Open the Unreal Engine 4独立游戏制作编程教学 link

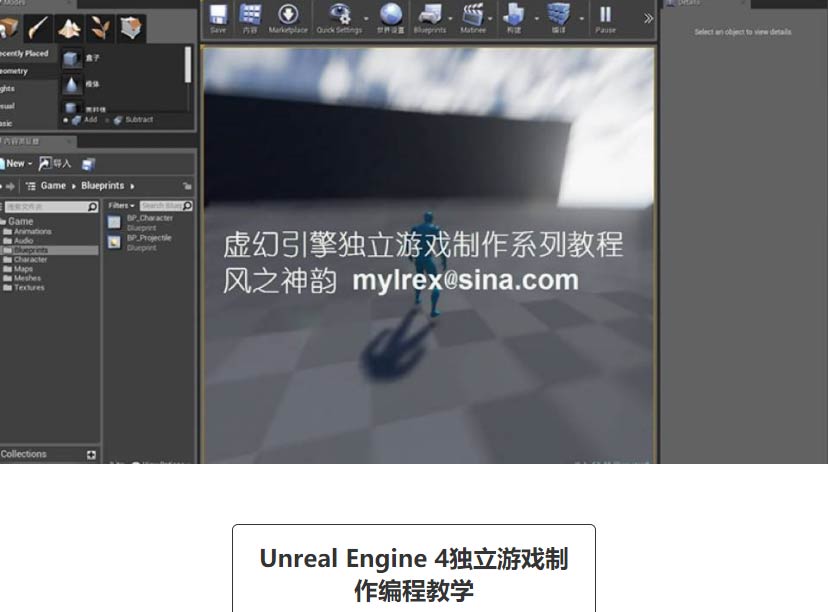point(413,573)
